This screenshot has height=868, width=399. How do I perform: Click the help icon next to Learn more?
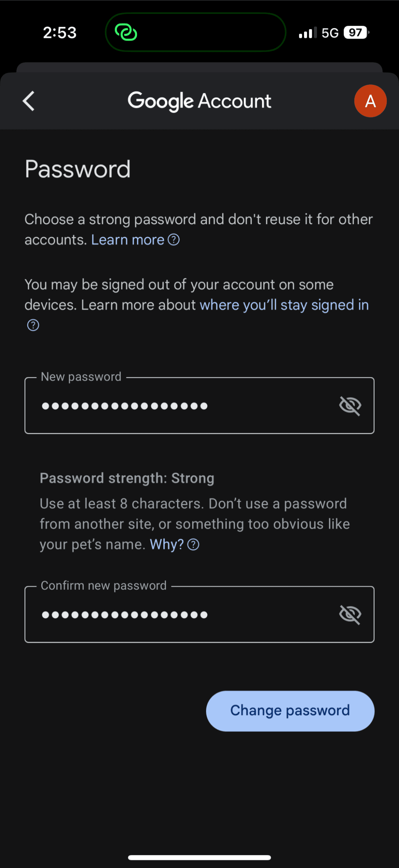point(174,240)
